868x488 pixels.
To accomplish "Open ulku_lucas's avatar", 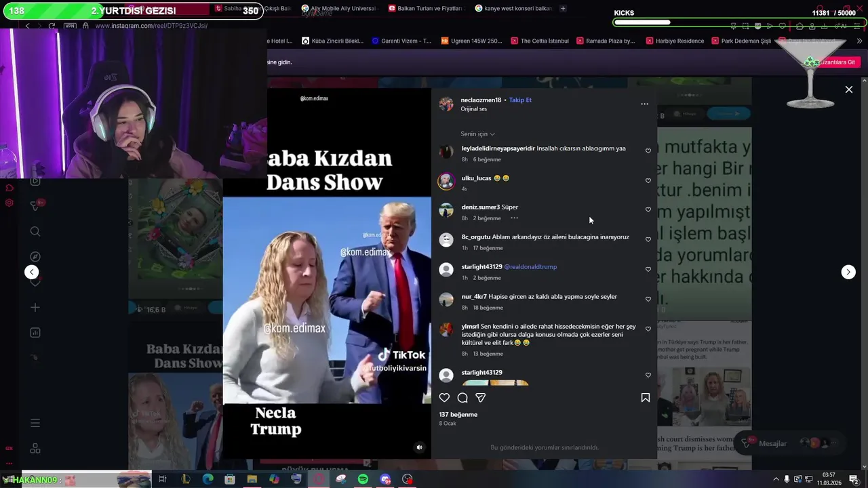I will pos(446,181).
